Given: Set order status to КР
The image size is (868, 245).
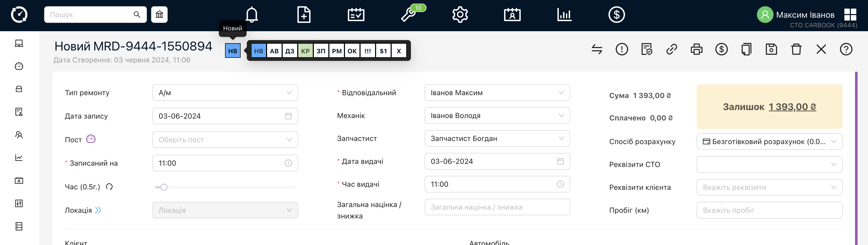Looking at the screenshot, I should [305, 51].
